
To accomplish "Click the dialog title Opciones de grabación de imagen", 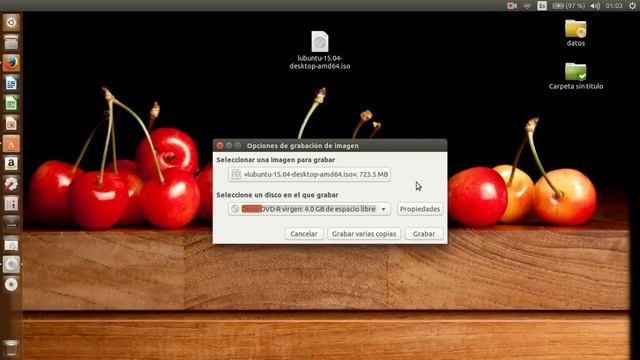I will click(x=302, y=146).
